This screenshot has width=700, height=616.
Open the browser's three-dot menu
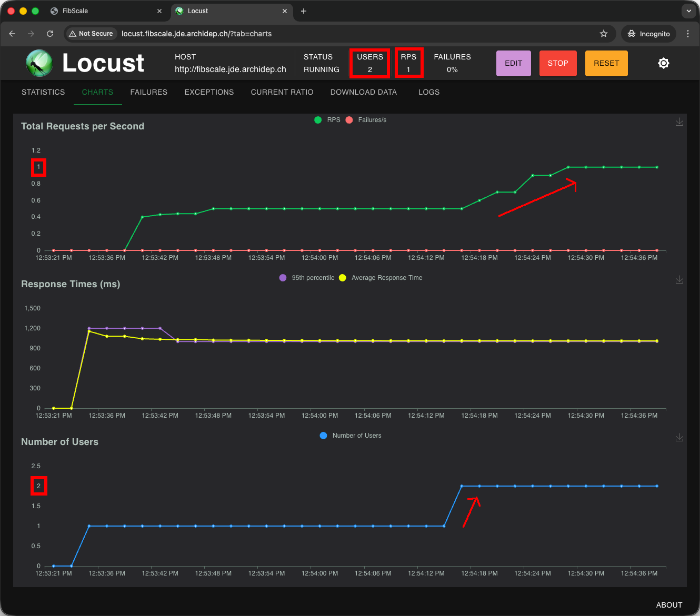pyautogui.click(x=688, y=34)
